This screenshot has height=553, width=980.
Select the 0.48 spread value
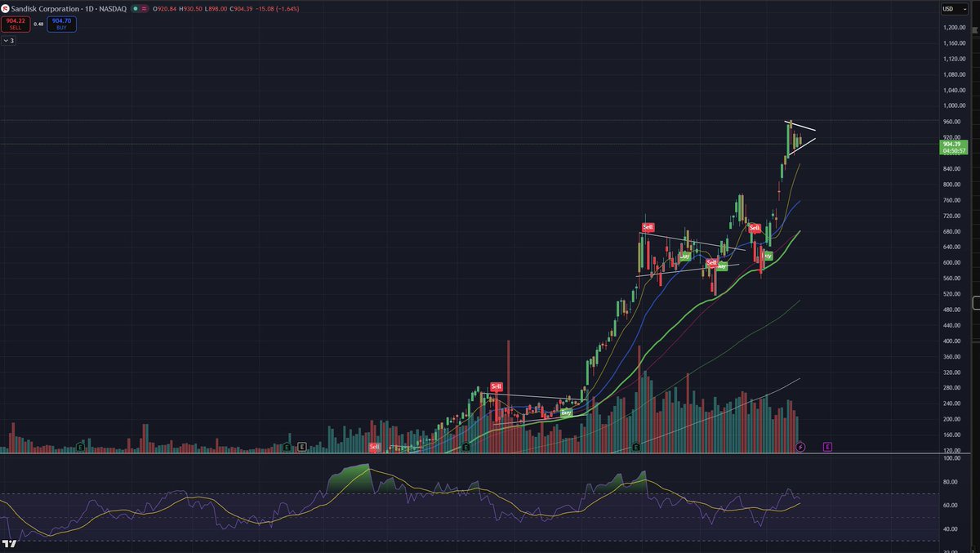click(x=38, y=24)
